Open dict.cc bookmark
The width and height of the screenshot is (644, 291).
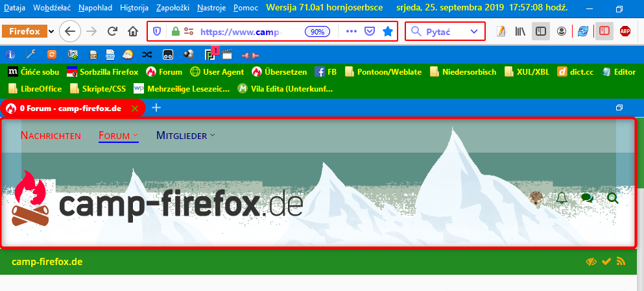tap(575, 72)
